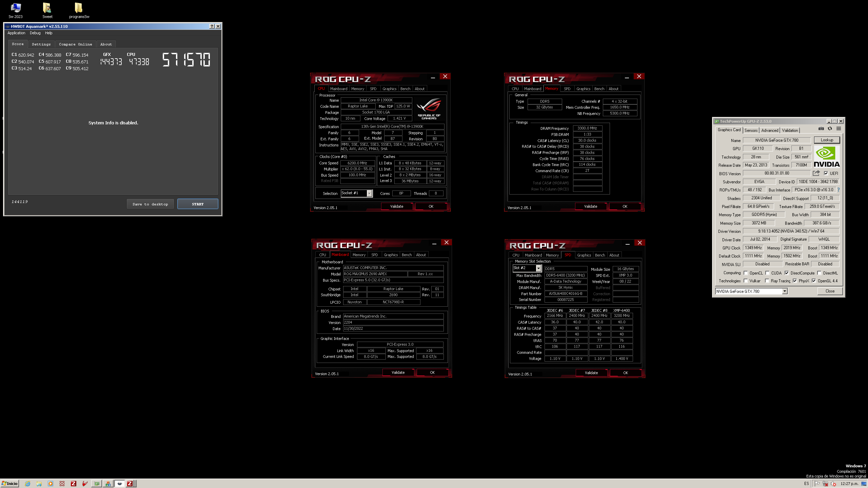
Task: Click the GPU-Z screenshot camera icon
Action: click(x=821, y=129)
